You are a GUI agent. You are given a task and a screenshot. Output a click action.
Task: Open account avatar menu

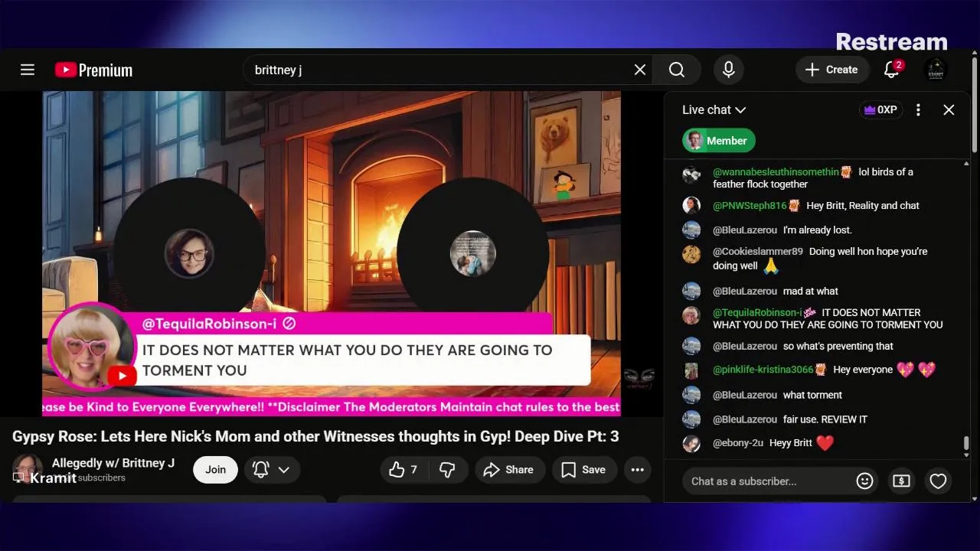pyautogui.click(x=936, y=70)
